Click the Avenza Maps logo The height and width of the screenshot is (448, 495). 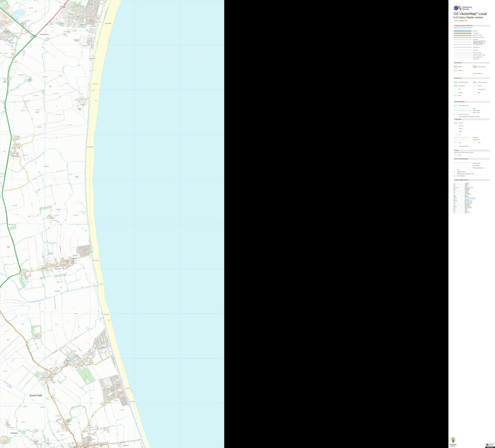pyautogui.click(x=453, y=441)
